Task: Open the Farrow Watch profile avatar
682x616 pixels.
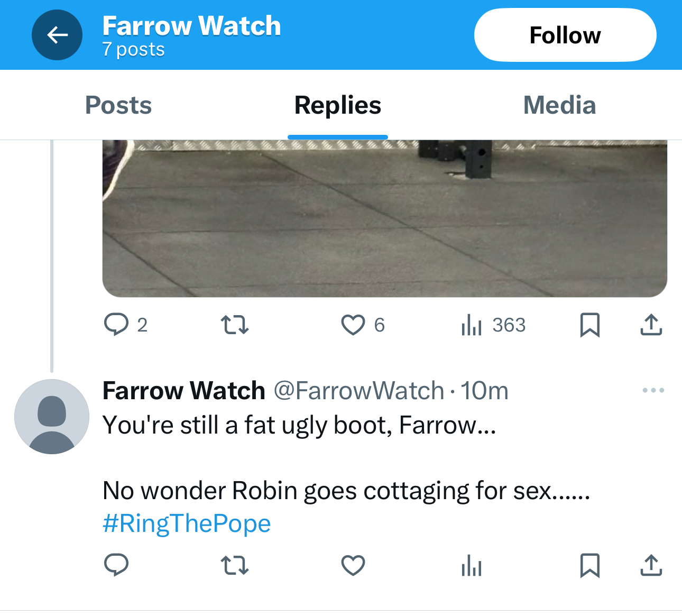Action: pos(52,417)
